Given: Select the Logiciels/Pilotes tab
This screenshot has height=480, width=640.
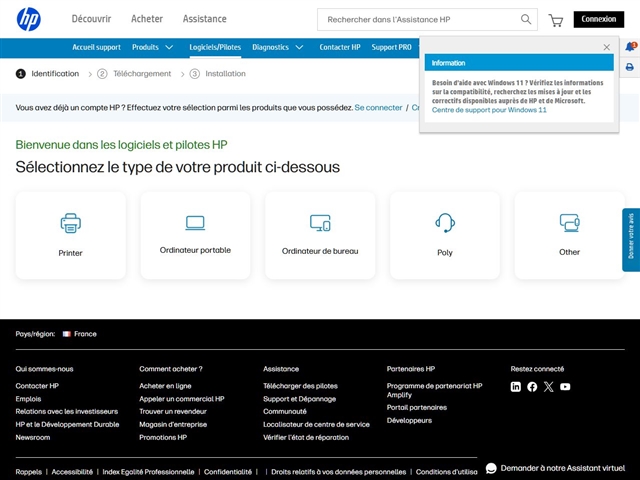Looking at the screenshot, I should click(x=215, y=47).
